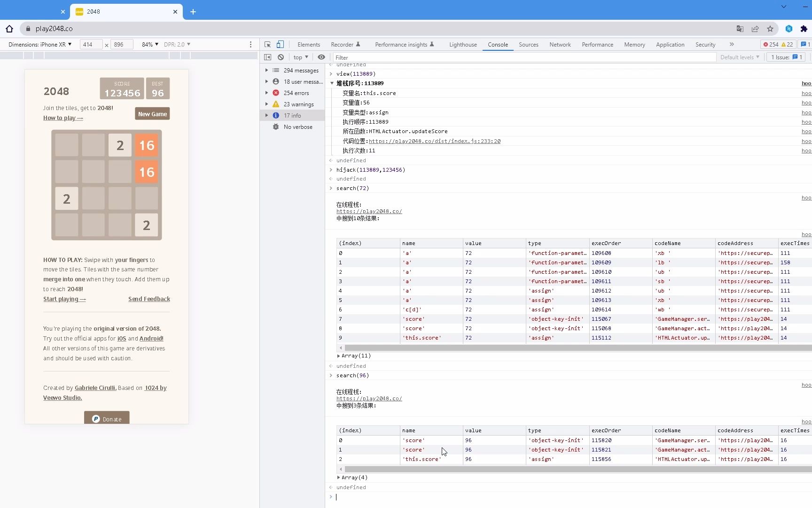The width and height of the screenshot is (812, 508).
Task: Click the share page icon
Action: coord(755,29)
